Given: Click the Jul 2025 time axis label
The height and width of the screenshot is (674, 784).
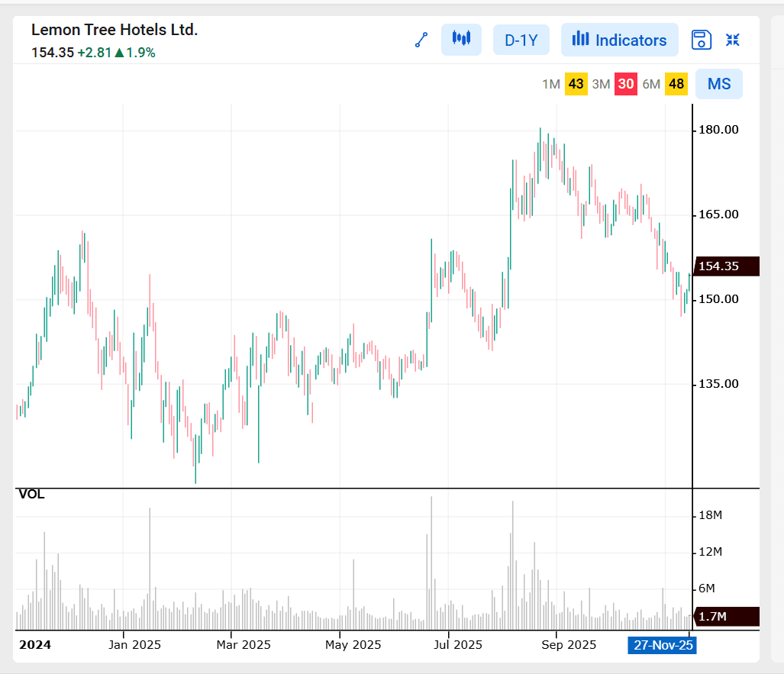Looking at the screenshot, I should (x=458, y=645).
